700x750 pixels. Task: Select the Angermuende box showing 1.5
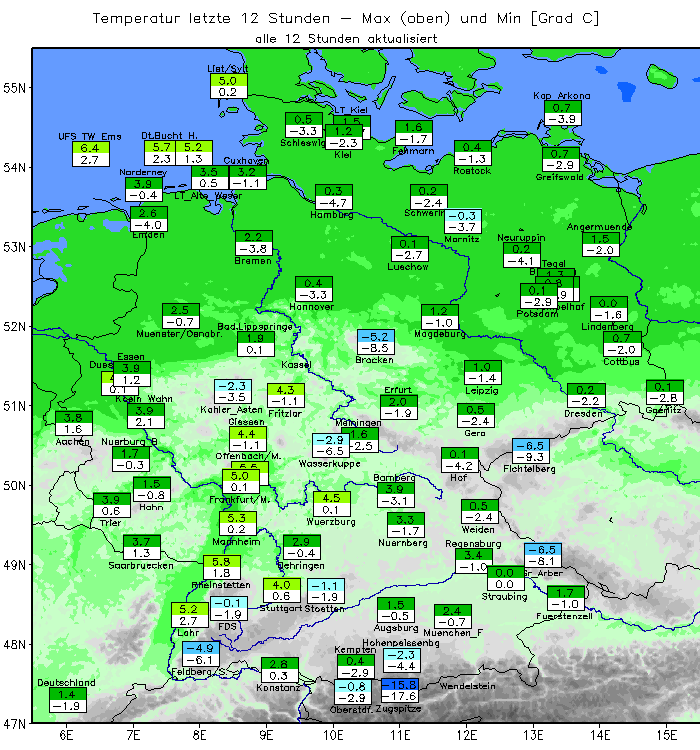(601, 244)
